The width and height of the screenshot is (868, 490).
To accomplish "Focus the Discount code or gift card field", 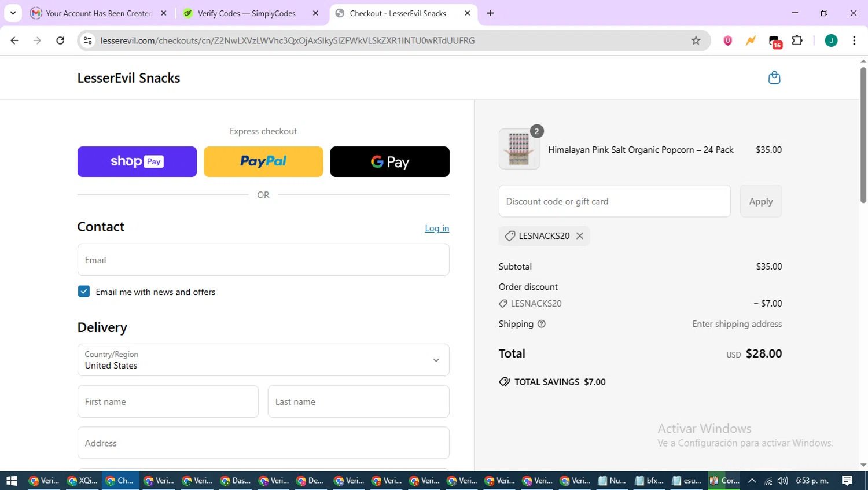I will coord(615,201).
